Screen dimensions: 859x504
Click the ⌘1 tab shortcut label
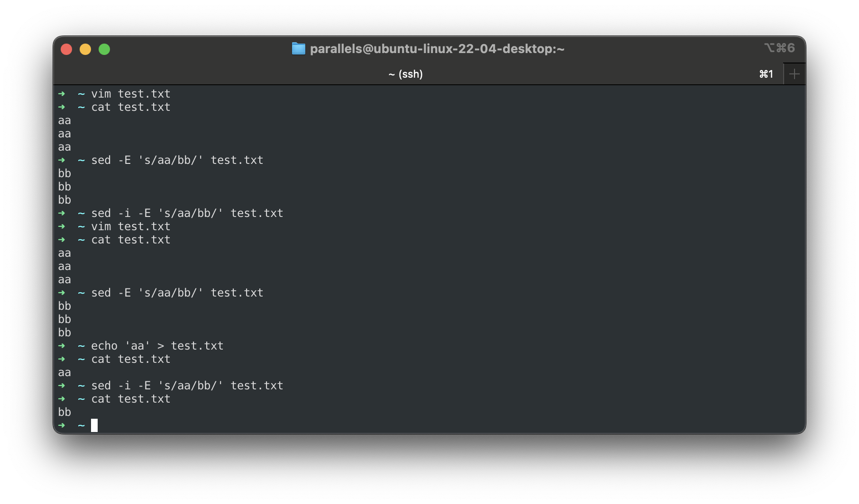[x=766, y=73]
